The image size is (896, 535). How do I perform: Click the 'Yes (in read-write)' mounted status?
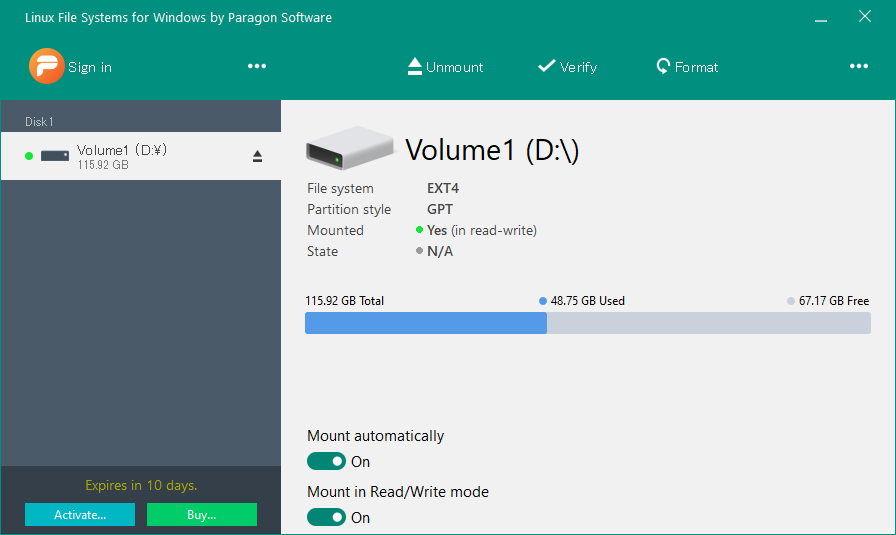point(482,230)
